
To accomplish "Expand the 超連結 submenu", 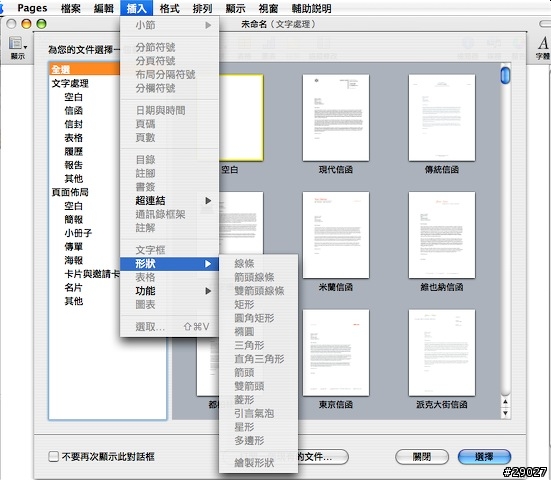I will [169, 201].
